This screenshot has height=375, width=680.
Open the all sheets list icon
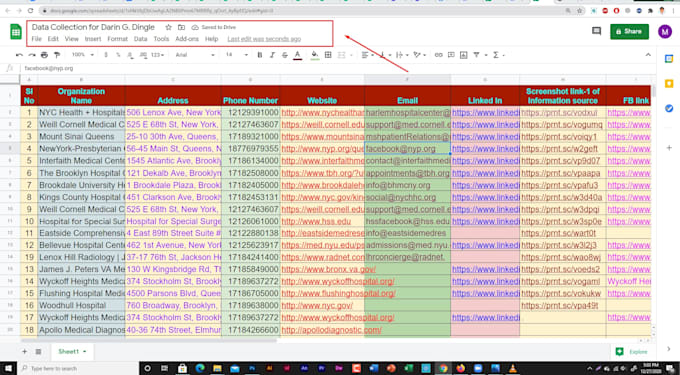click(38, 352)
